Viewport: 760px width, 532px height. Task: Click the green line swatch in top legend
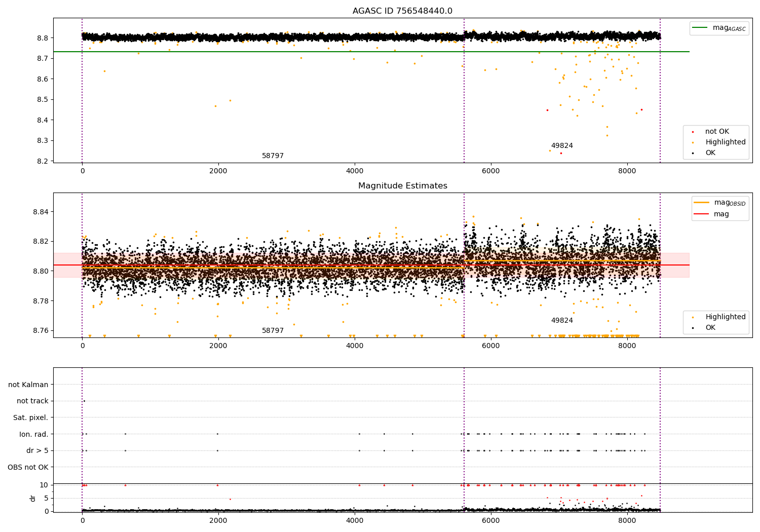pos(700,28)
